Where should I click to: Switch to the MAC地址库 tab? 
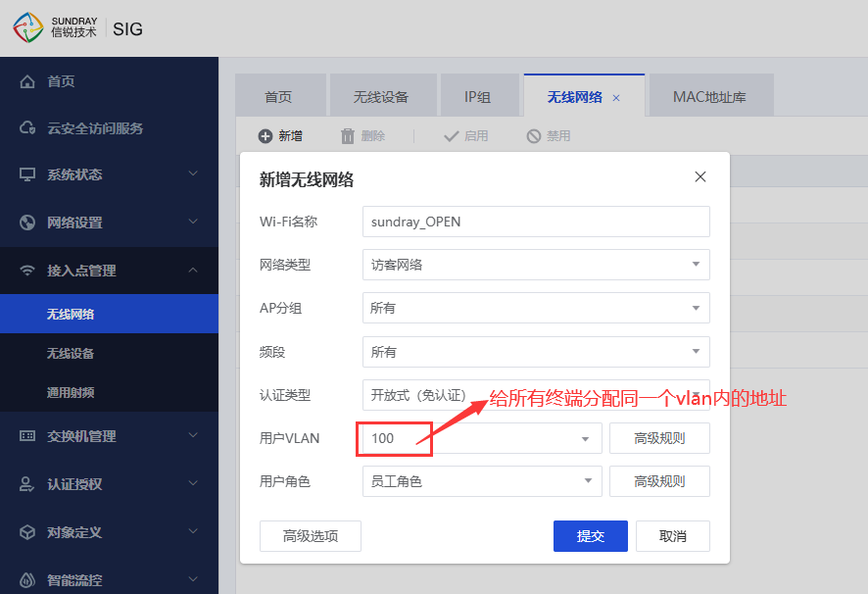click(711, 95)
